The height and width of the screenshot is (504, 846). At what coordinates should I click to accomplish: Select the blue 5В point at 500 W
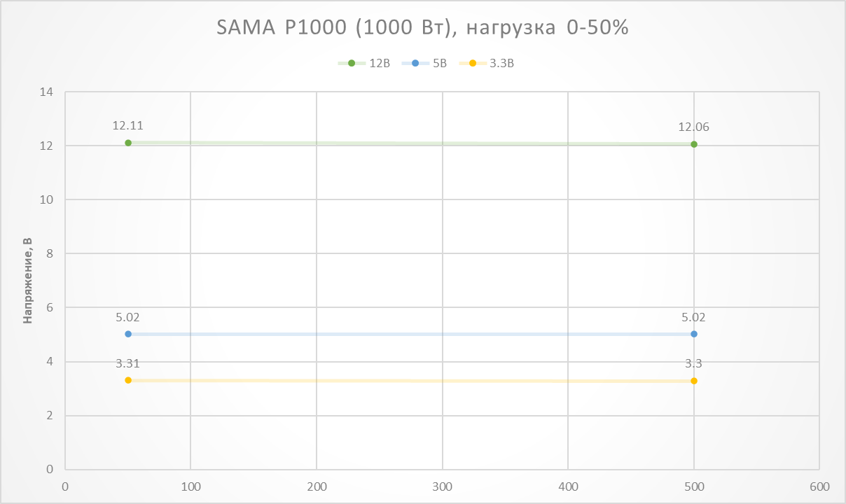click(694, 334)
